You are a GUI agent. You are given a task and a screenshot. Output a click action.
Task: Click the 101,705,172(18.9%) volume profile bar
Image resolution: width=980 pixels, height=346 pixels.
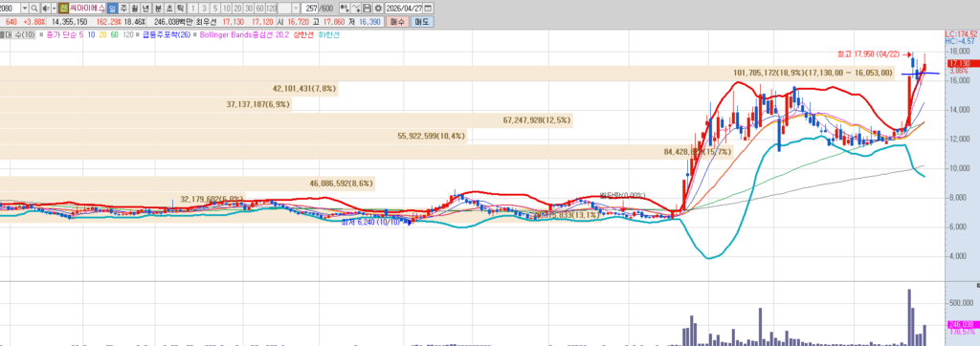pos(448,73)
